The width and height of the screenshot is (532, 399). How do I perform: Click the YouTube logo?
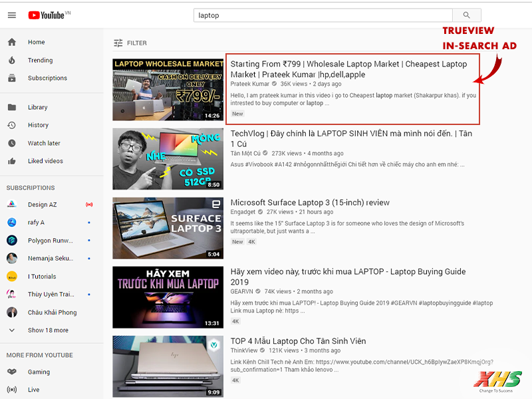click(x=49, y=15)
